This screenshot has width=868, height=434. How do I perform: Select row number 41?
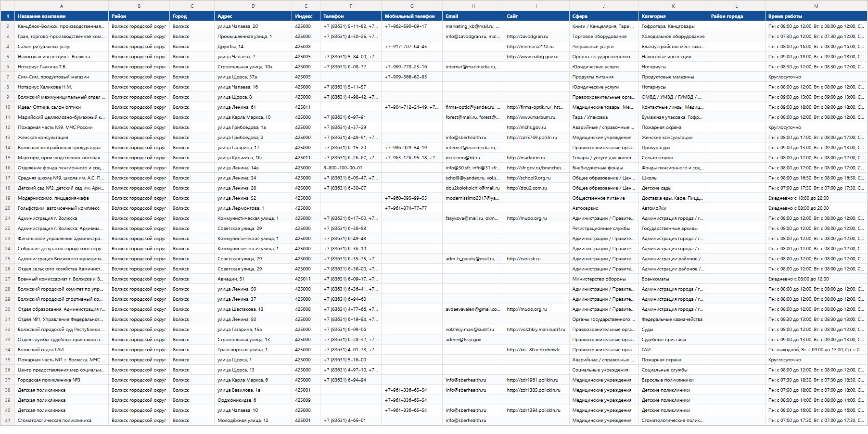click(7, 420)
